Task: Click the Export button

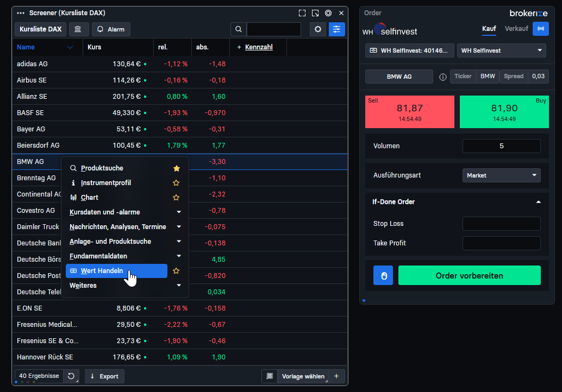Action: [104, 376]
